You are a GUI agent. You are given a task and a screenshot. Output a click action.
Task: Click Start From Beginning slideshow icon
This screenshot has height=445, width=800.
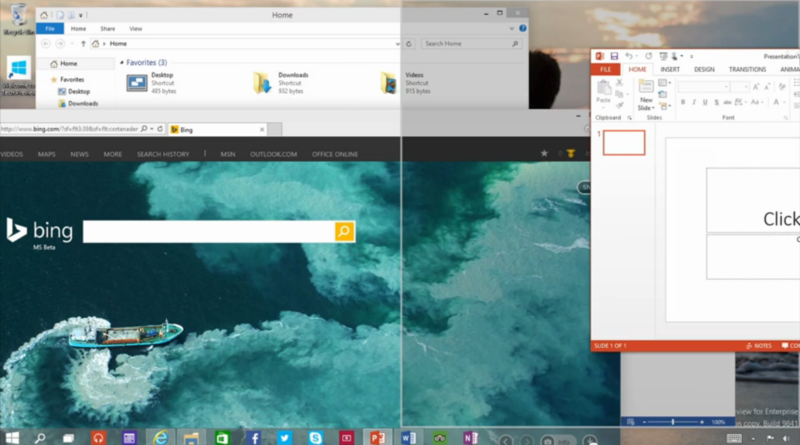tap(663, 56)
